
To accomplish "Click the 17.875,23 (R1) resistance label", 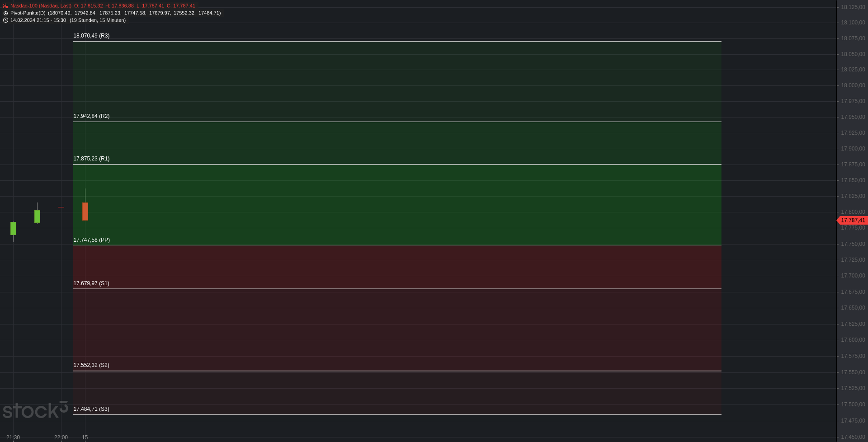I will tap(91, 159).
